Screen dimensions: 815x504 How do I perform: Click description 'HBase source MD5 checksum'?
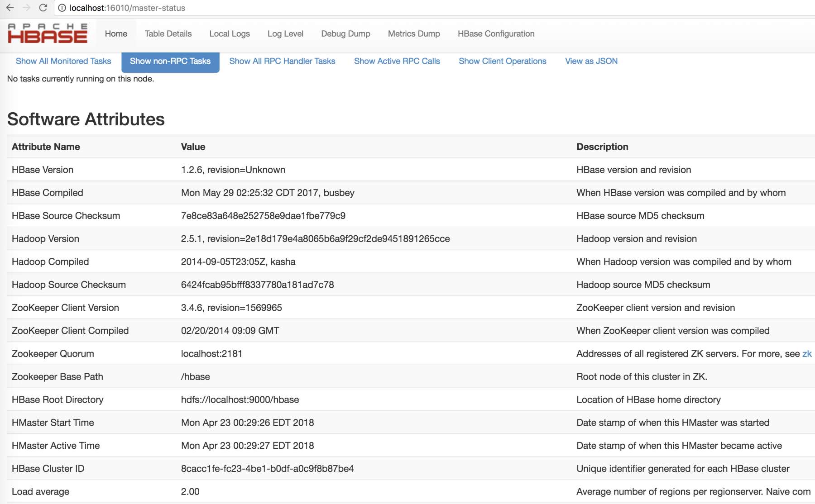[x=640, y=216]
